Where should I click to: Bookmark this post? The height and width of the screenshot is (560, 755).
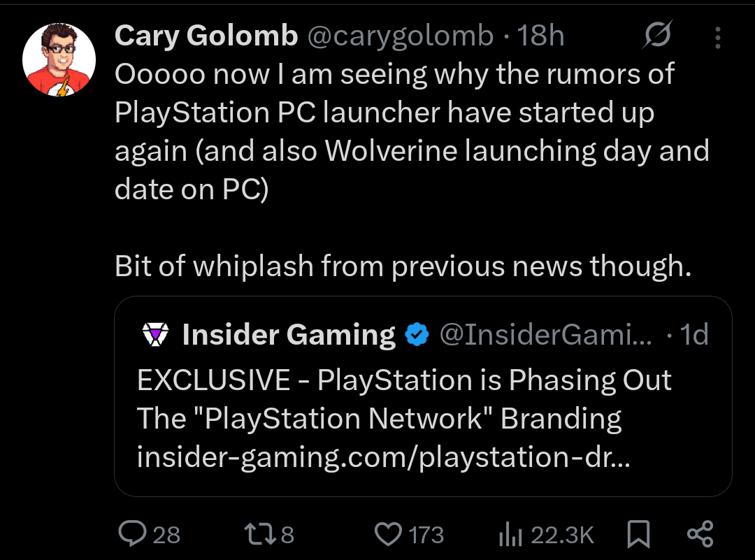click(x=638, y=536)
